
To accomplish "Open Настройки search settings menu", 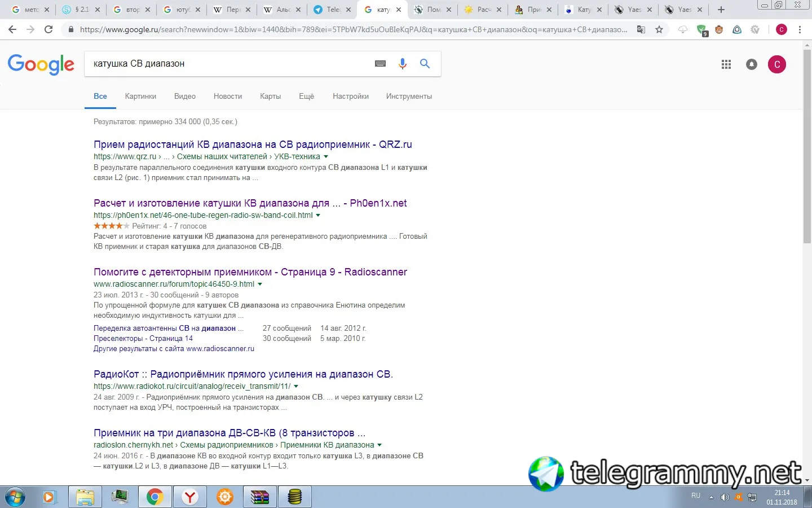I will (351, 97).
